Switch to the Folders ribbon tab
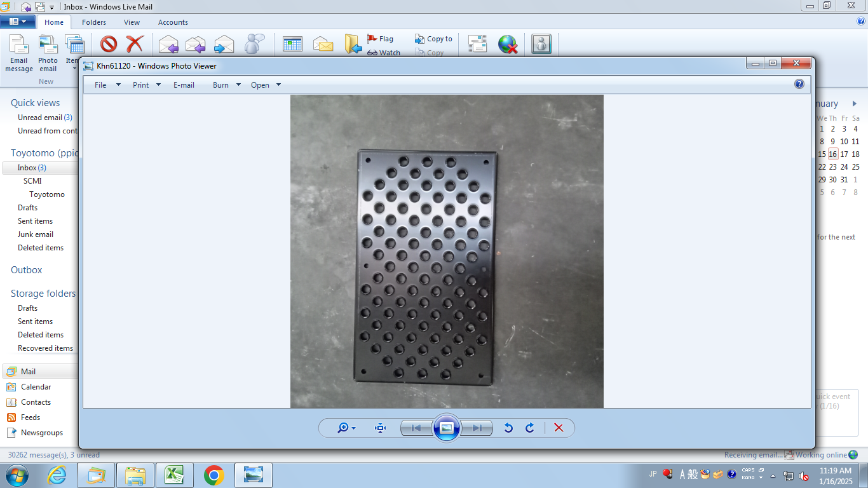The height and width of the screenshot is (488, 868). pyautogui.click(x=94, y=22)
